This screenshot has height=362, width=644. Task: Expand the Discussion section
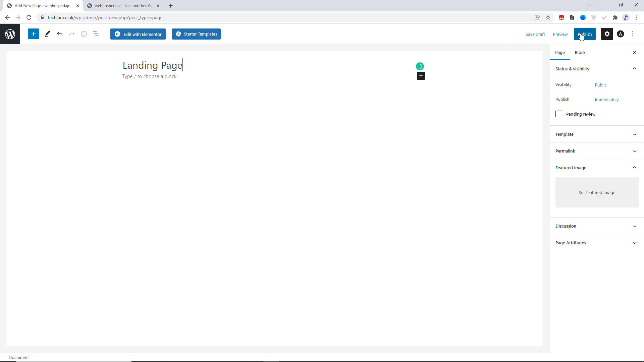pyautogui.click(x=597, y=226)
